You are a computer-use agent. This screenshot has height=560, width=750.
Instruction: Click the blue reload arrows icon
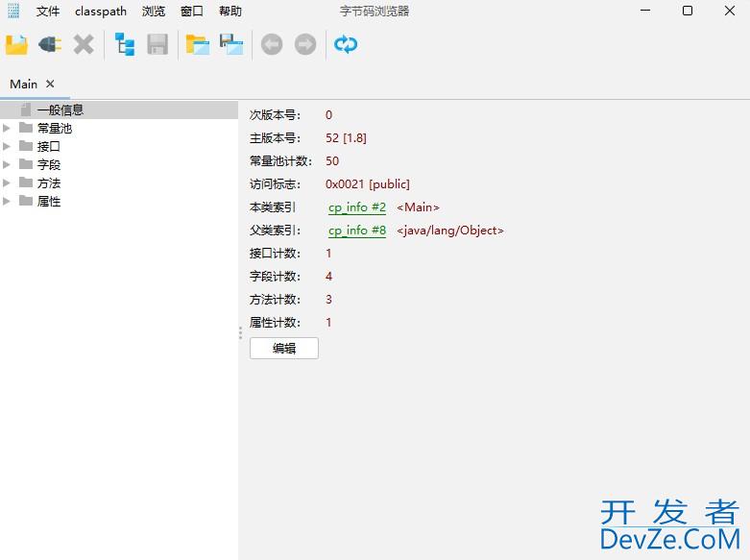(x=346, y=44)
